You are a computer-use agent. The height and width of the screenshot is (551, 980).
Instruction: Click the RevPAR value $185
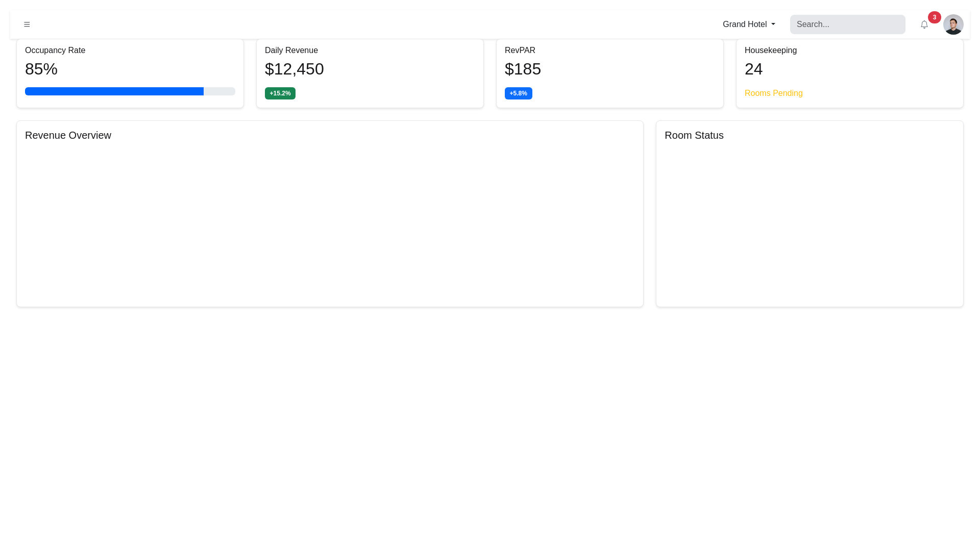tap(523, 69)
